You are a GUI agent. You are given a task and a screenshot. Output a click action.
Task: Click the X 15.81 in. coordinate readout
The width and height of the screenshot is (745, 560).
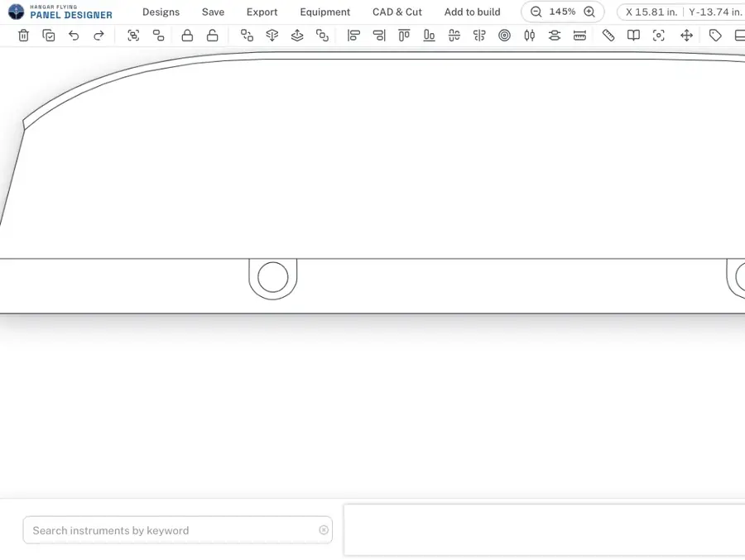coord(651,12)
